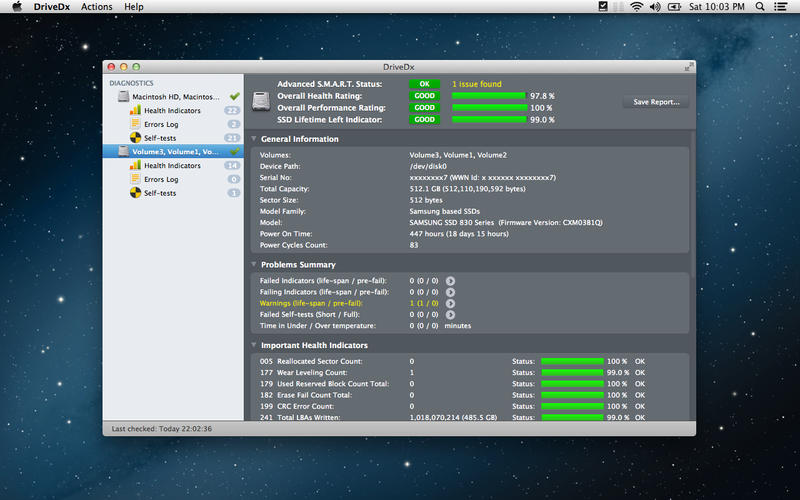Image resolution: width=800 pixels, height=500 pixels.
Task: Click 'Warnings (life-span / pre-fail)' yellow label
Action: (311, 303)
